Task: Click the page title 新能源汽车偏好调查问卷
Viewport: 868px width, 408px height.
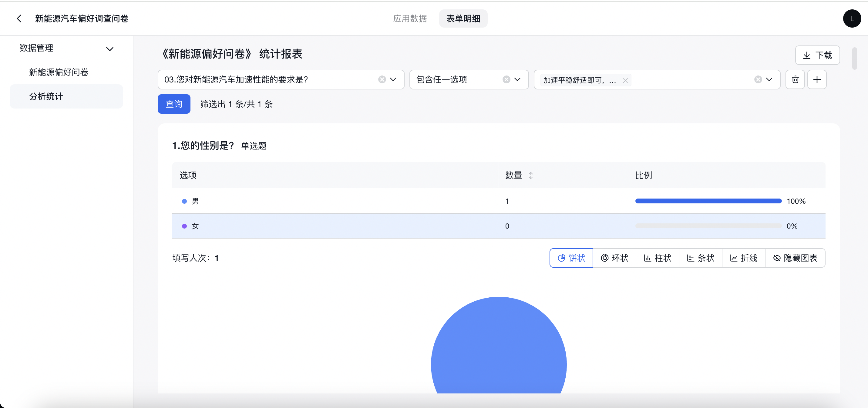Action: (x=82, y=18)
